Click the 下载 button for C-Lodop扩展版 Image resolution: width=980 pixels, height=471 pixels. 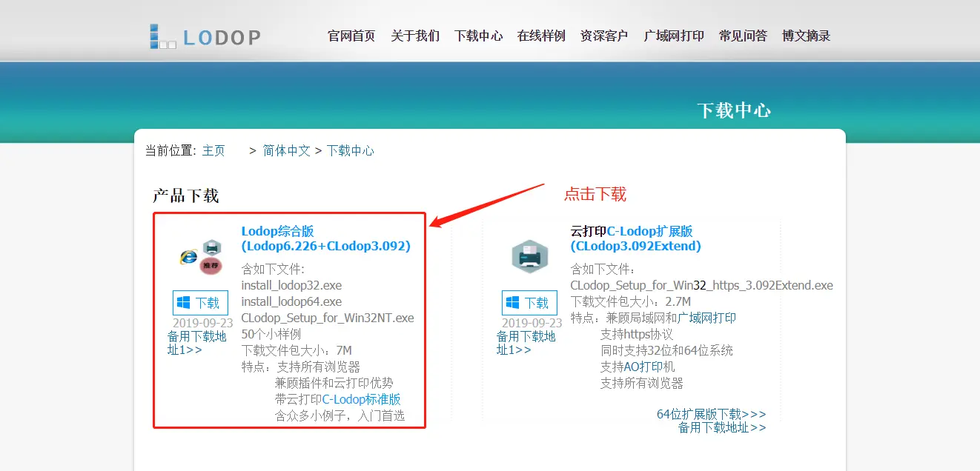pos(529,303)
